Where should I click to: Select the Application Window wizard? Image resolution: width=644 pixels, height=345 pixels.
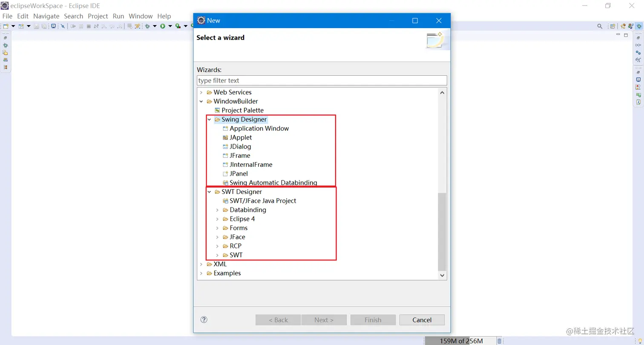tap(259, 128)
